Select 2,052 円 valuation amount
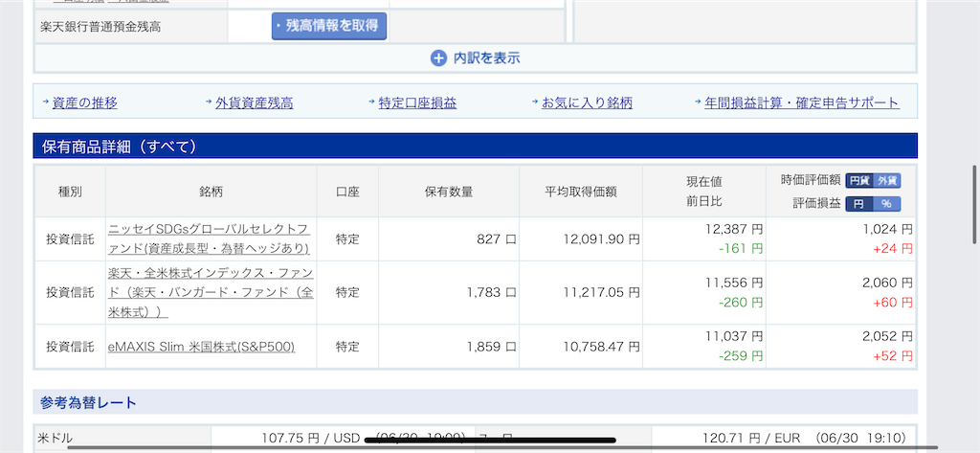 pos(887,336)
